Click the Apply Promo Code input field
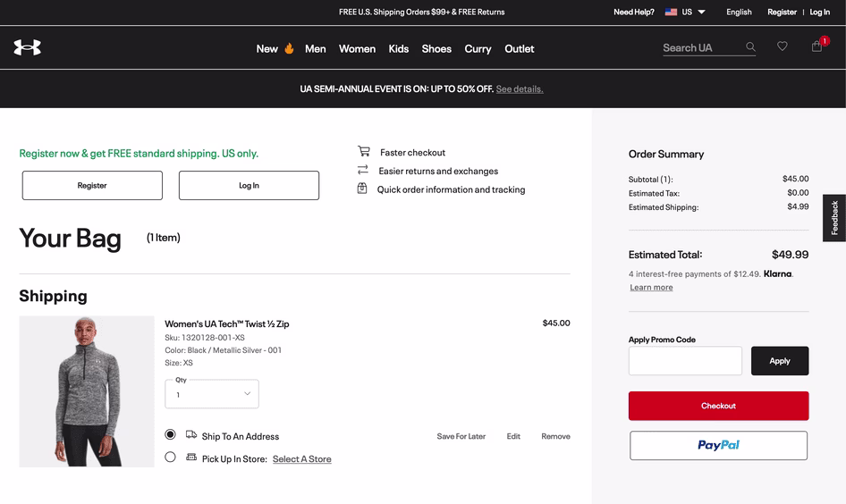The width and height of the screenshot is (846, 504). [x=685, y=361]
